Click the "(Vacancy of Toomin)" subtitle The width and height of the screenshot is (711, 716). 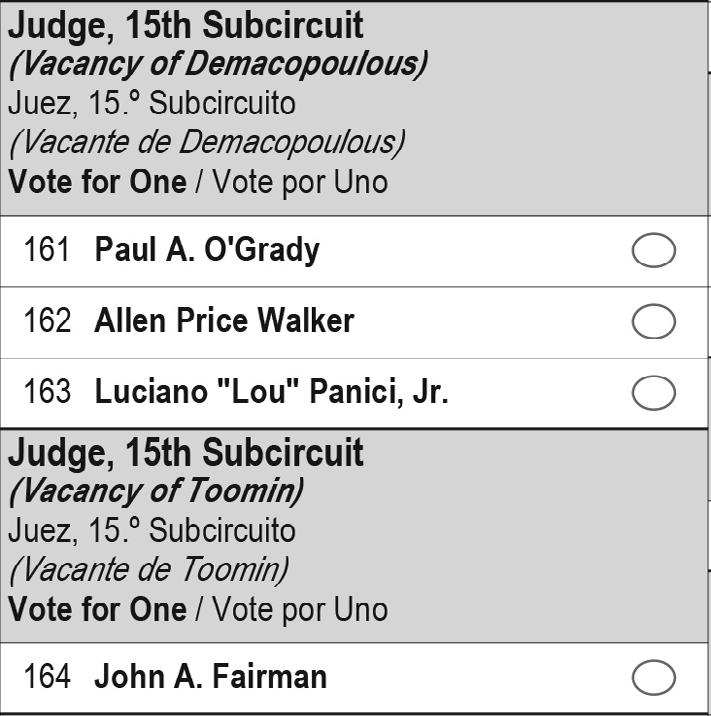(x=156, y=491)
